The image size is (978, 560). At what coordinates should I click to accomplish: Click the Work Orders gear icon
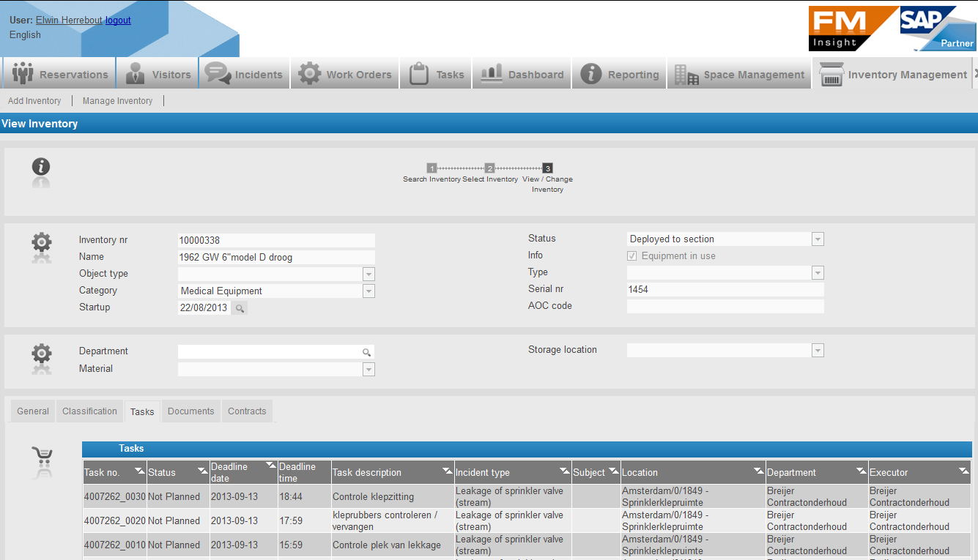tap(310, 74)
